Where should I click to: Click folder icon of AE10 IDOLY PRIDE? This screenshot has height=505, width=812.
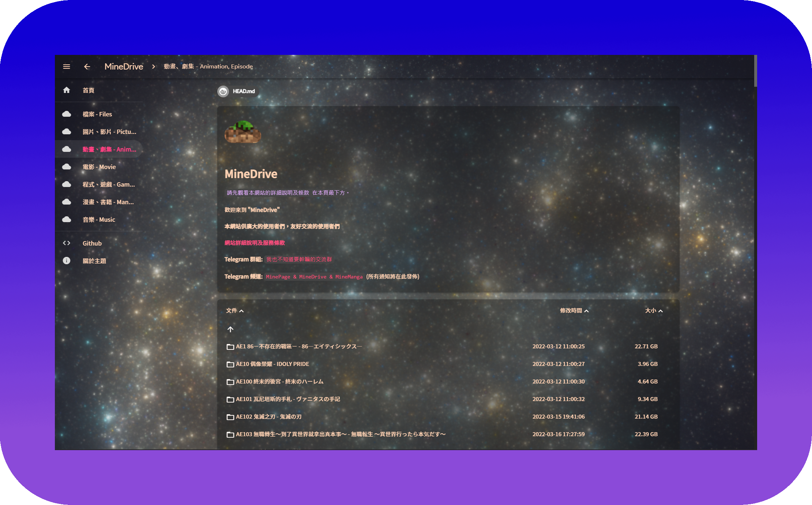pos(230,364)
